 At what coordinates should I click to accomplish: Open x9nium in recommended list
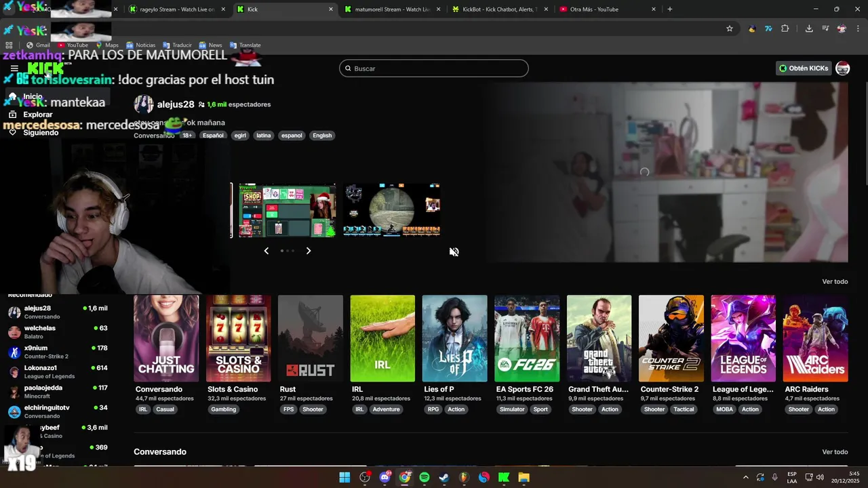[x=58, y=352]
